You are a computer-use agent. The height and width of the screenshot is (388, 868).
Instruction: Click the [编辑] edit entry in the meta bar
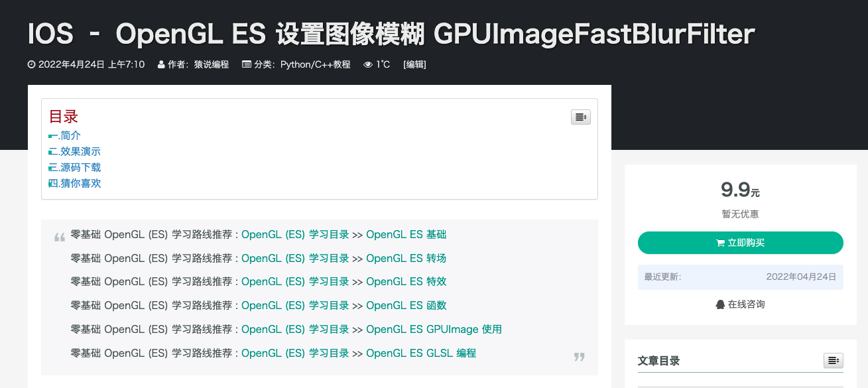[x=415, y=64]
